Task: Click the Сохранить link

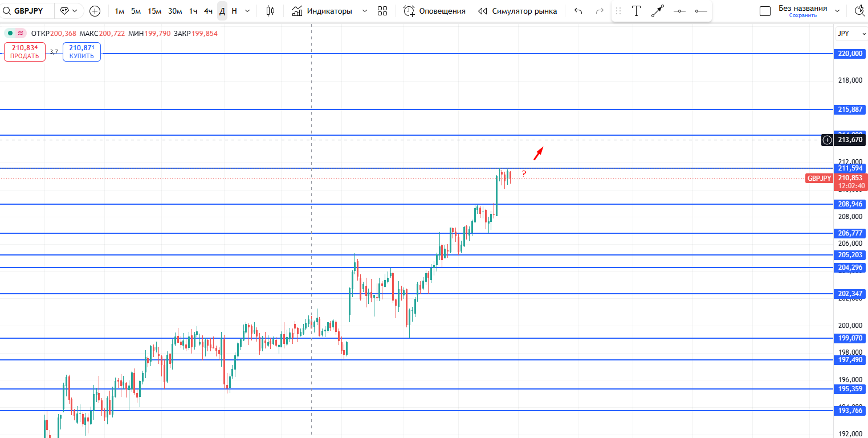Action: pos(802,15)
